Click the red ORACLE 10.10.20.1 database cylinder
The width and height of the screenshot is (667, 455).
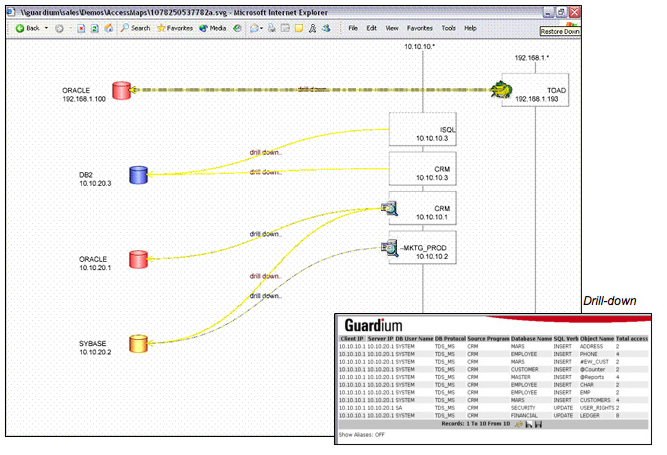138,259
